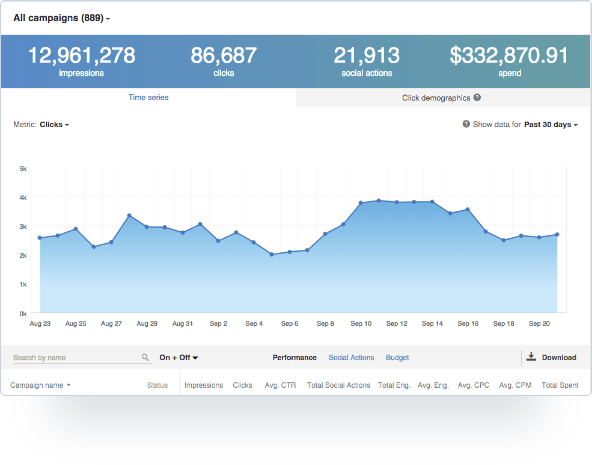Sort by the Total Spent column header

pos(560,385)
